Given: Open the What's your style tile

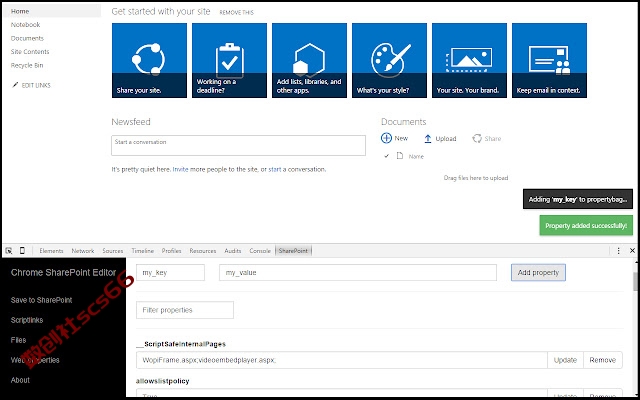Looking at the screenshot, I should click(x=389, y=60).
